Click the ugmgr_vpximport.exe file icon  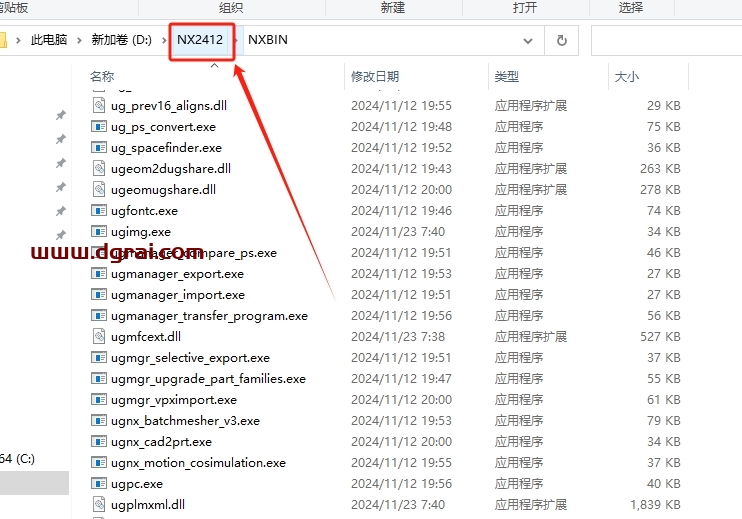(x=99, y=399)
